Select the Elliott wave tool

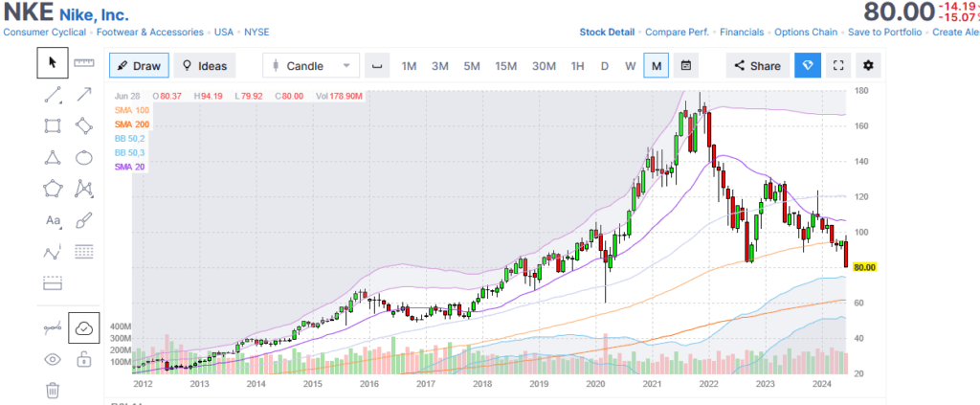point(53,251)
